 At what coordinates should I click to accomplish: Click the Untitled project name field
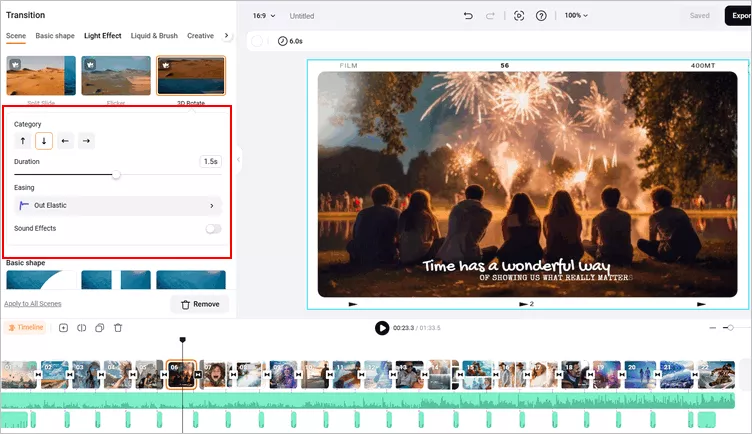coord(302,16)
